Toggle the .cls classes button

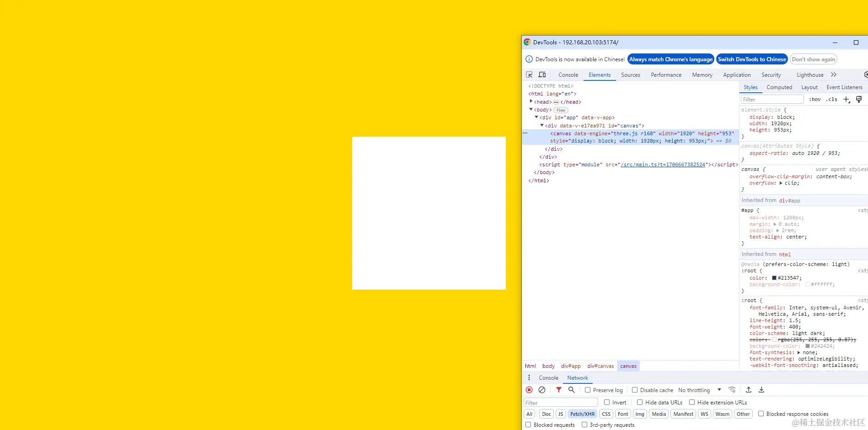831,99
